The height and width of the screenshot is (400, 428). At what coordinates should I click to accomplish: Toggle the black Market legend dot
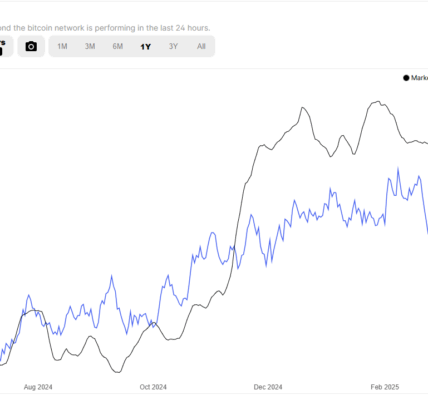(406, 78)
